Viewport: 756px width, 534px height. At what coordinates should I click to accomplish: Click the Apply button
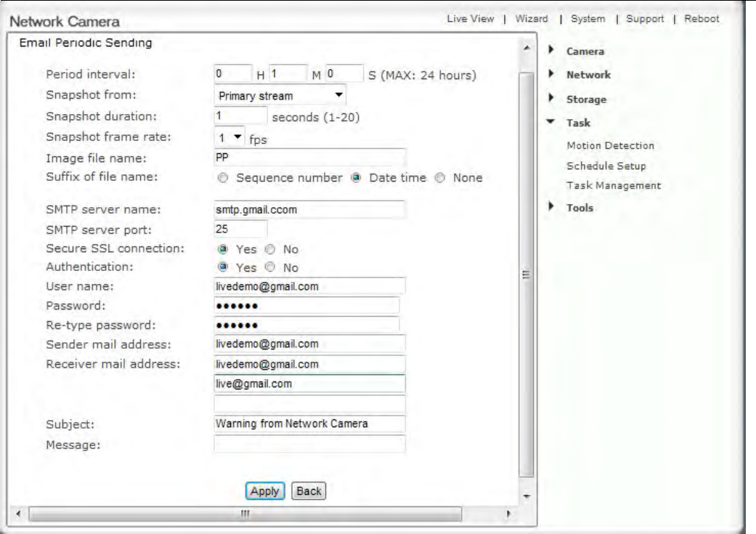coord(264,491)
